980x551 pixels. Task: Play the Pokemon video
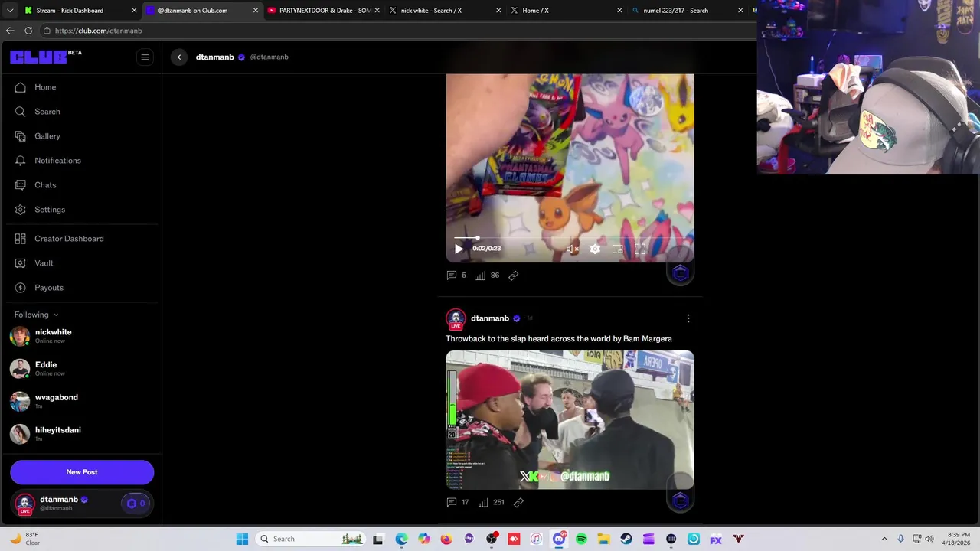click(x=459, y=249)
